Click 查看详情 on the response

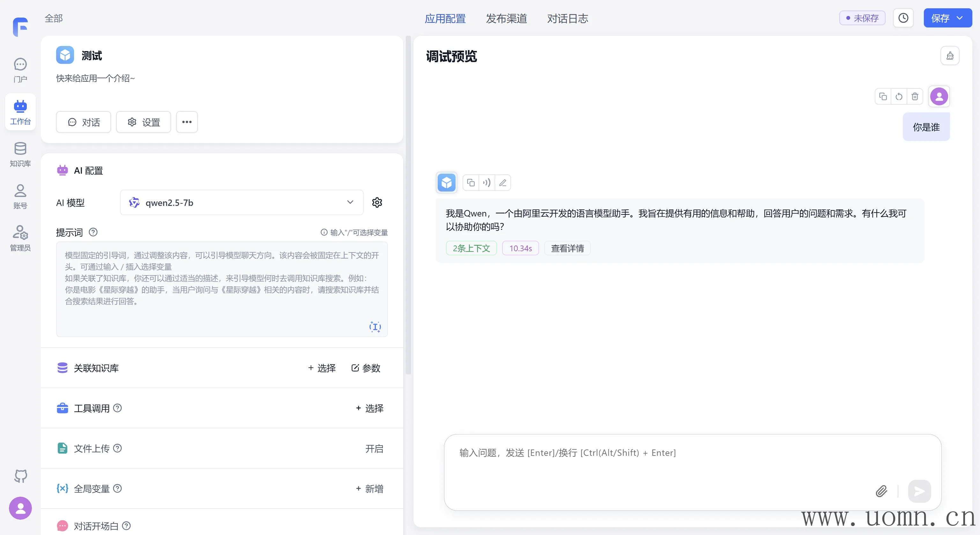tap(567, 248)
